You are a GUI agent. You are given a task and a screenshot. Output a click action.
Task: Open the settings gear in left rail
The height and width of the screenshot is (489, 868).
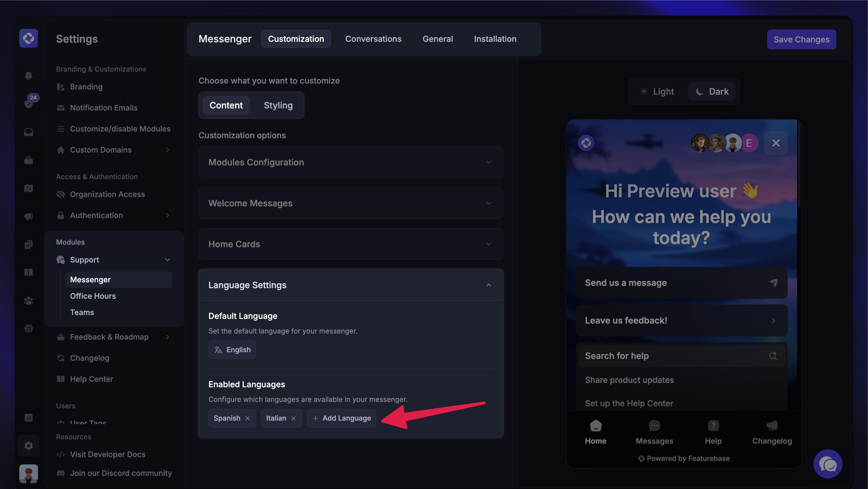(x=29, y=446)
